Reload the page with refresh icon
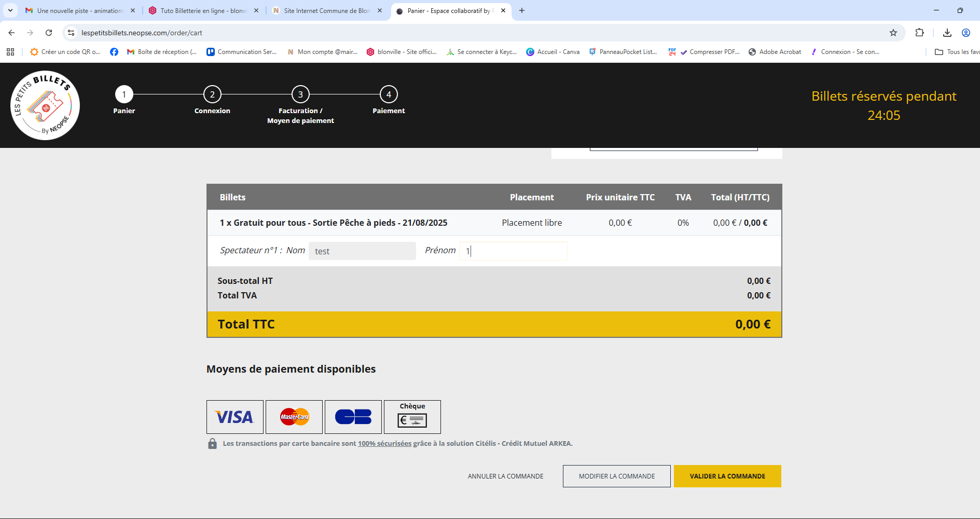The width and height of the screenshot is (980, 519). tap(49, 33)
